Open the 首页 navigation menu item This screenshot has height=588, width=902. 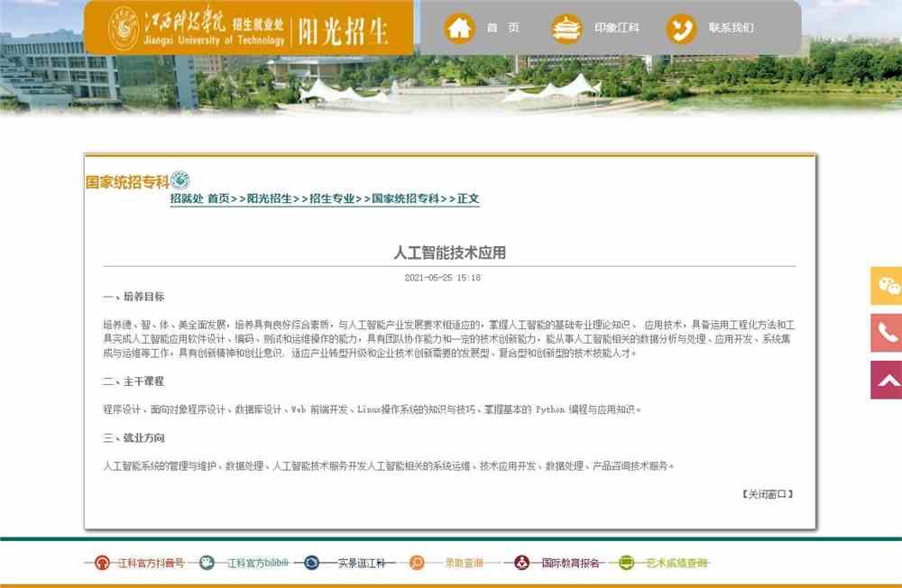(x=503, y=28)
